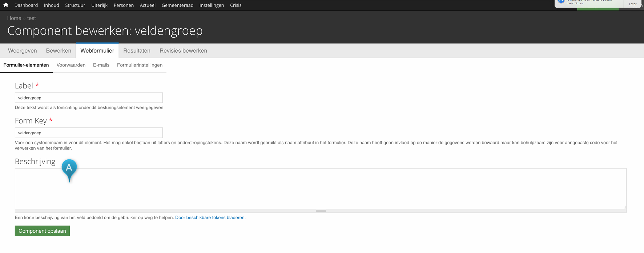Click the blue A marker pin

click(x=69, y=168)
